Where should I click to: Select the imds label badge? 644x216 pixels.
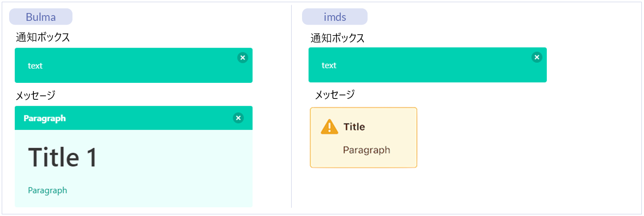[x=335, y=17]
